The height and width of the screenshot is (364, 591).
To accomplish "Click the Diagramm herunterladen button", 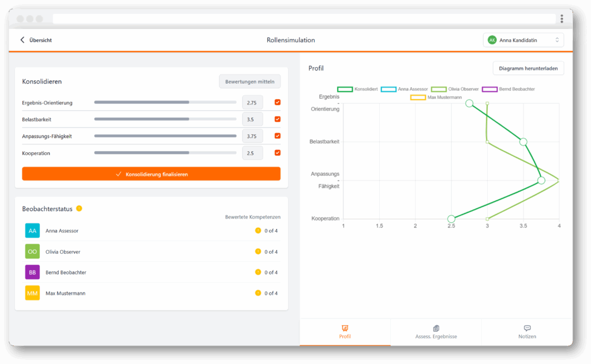I will 528,67.
